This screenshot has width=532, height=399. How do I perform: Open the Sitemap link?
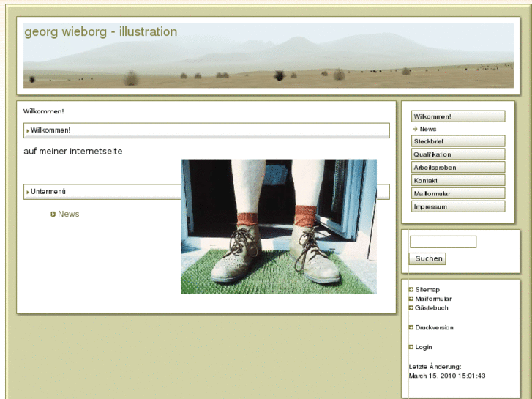tap(427, 290)
